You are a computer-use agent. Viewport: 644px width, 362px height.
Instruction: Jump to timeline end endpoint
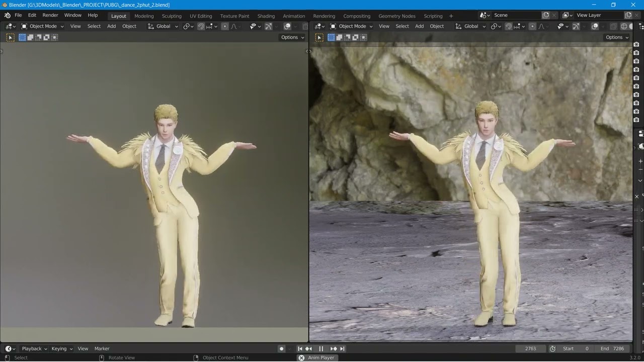pyautogui.click(x=342, y=348)
